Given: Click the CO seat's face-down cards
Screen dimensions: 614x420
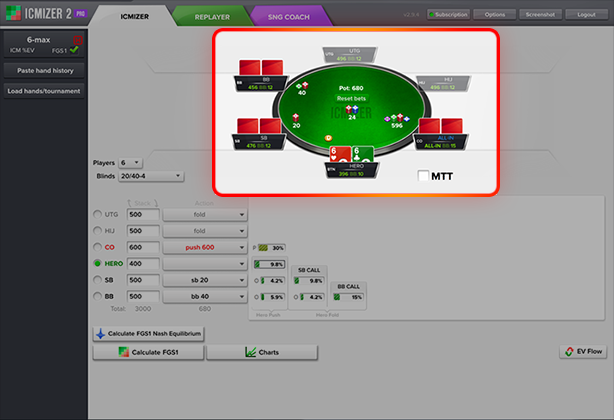Looking at the screenshot, I should click(441, 126).
